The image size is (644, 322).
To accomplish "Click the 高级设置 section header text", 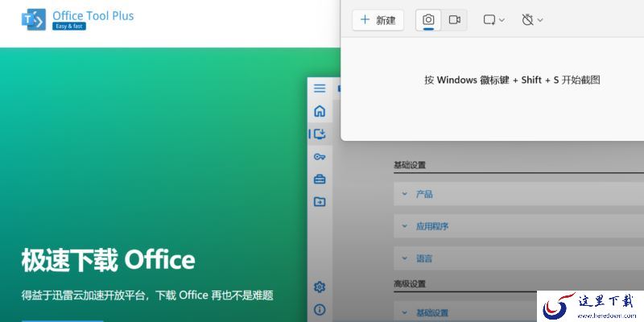I will (x=410, y=284).
